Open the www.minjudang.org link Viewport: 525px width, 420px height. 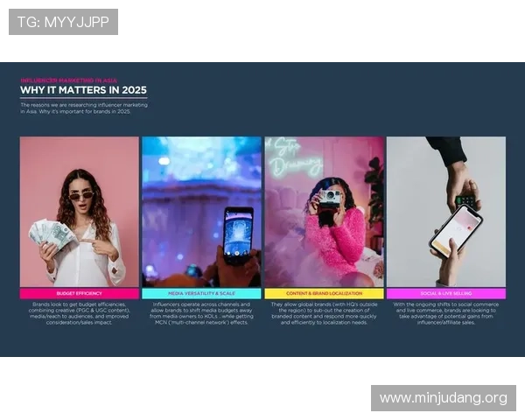click(x=443, y=398)
